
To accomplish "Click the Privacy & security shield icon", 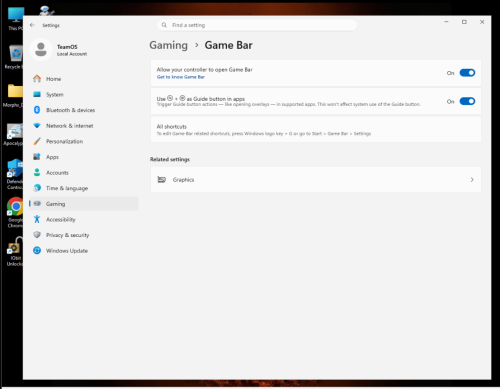I will [x=37, y=235].
